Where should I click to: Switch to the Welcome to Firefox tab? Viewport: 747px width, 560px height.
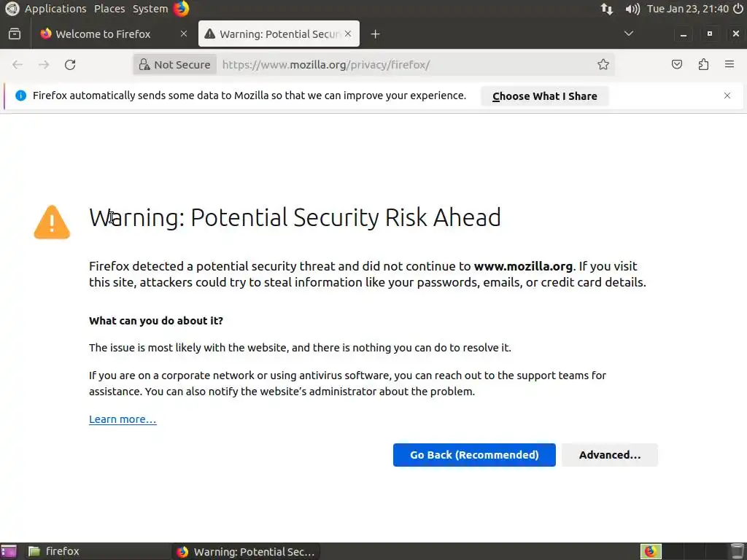[x=103, y=34]
